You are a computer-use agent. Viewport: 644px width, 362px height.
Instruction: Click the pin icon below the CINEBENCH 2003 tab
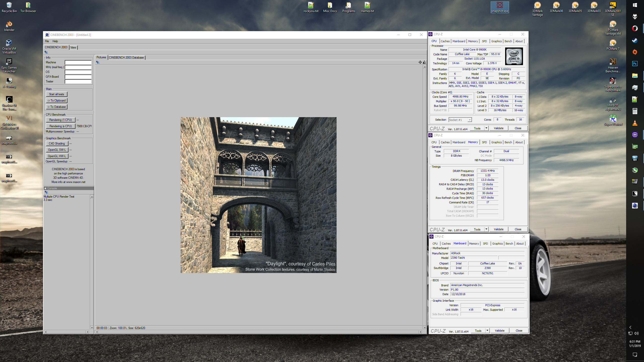[x=46, y=52]
